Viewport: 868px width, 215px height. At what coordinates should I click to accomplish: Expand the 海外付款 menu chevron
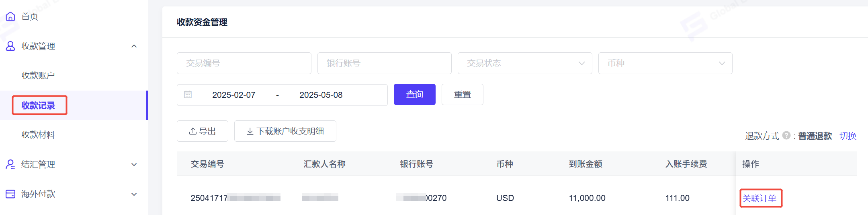(x=134, y=194)
